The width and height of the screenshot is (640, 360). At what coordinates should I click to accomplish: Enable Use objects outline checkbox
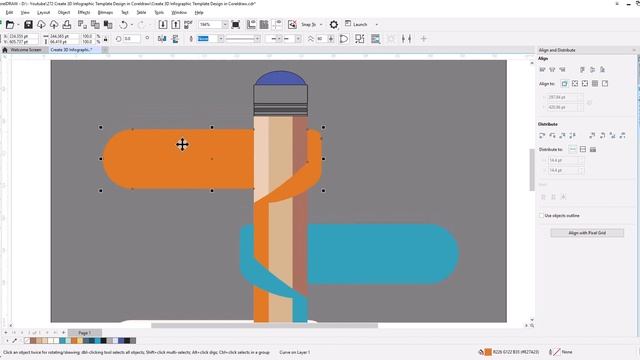click(542, 216)
